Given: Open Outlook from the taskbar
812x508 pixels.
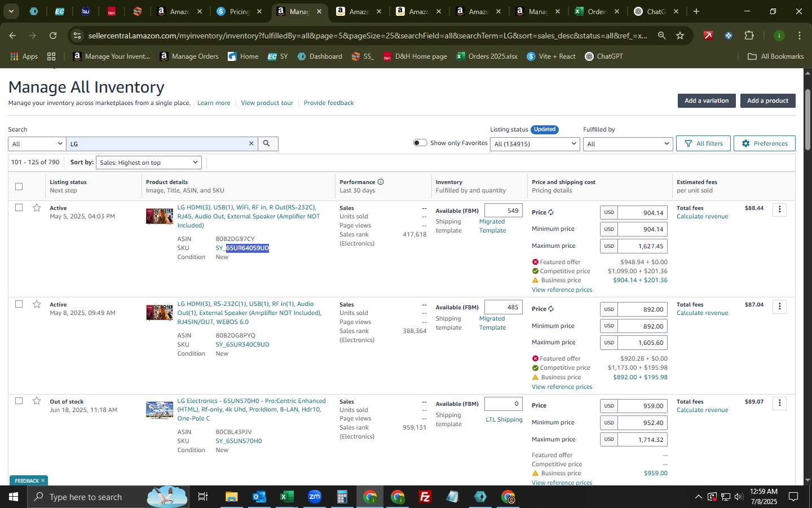Looking at the screenshot, I should (x=259, y=497).
